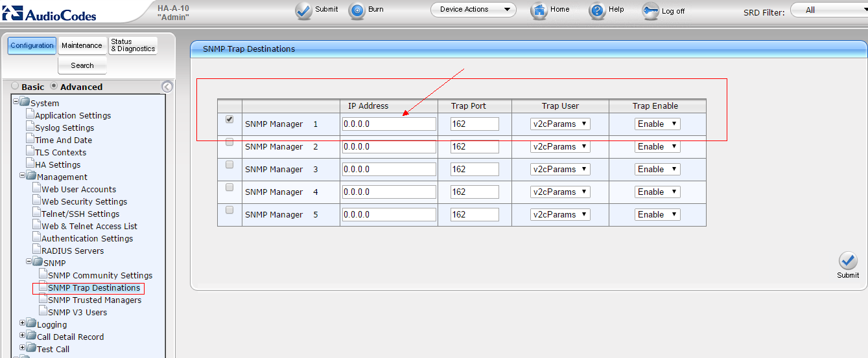Viewport: 868px width, 358px height.
Task: Click the Burn icon in toolbar
Action: (x=357, y=10)
